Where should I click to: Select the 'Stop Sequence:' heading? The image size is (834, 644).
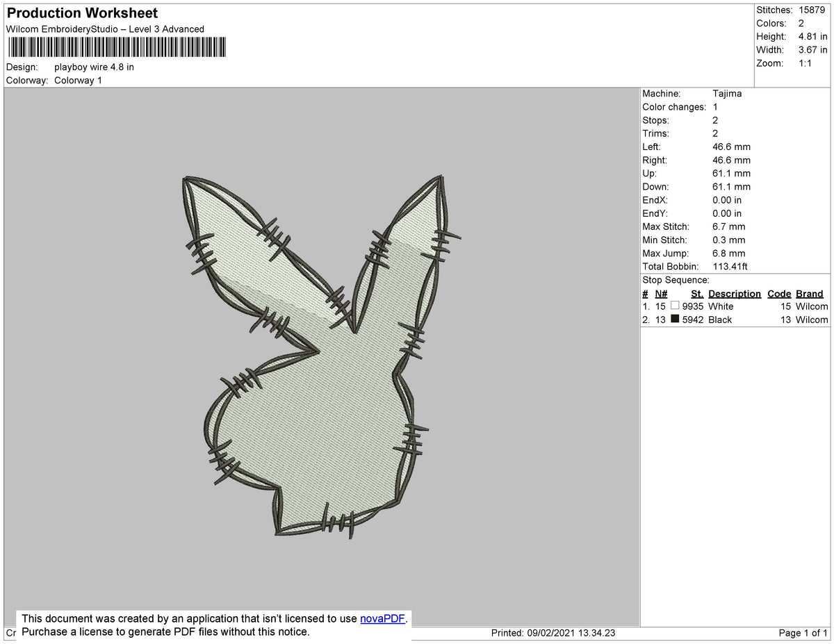coord(676,280)
